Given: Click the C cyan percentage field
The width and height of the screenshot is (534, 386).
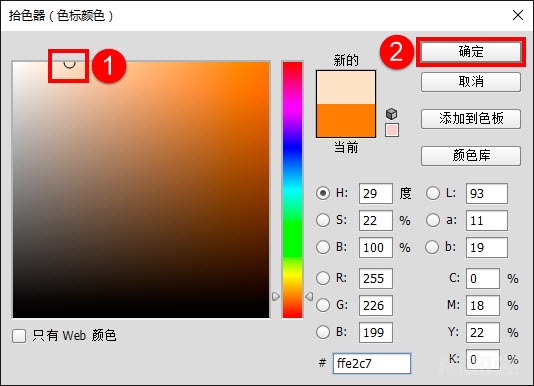Looking at the screenshot, I should coord(483,278).
